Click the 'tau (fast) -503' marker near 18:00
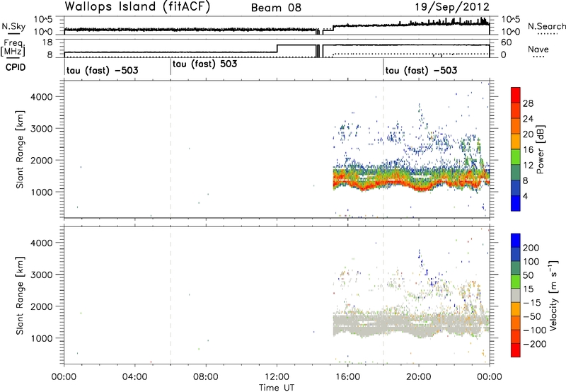Image resolution: width=566 pixels, height=392 pixels. point(421,70)
